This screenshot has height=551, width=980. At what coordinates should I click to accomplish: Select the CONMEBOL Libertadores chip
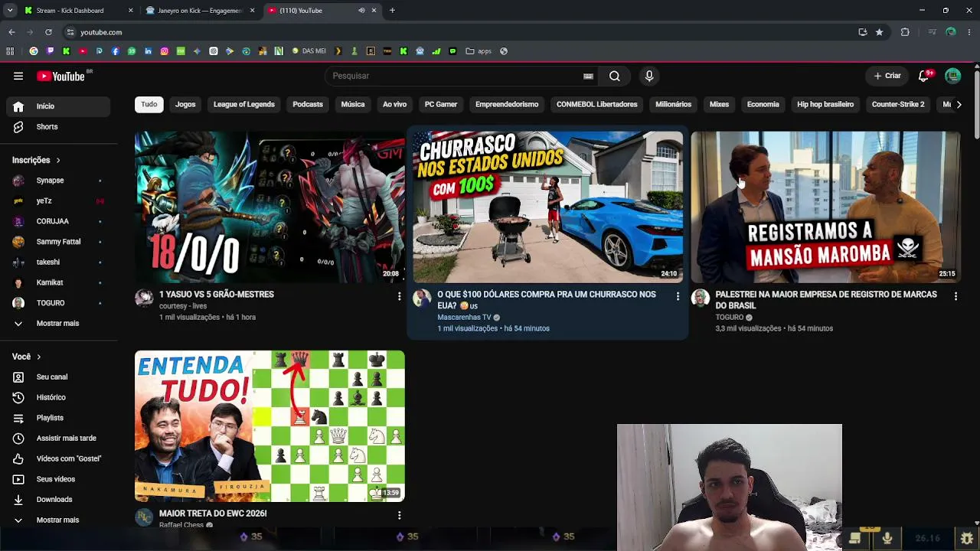(597, 104)
